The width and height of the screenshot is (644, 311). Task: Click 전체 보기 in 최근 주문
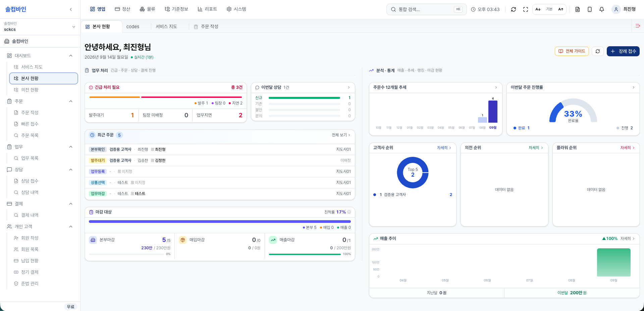(x=341, y=135)
